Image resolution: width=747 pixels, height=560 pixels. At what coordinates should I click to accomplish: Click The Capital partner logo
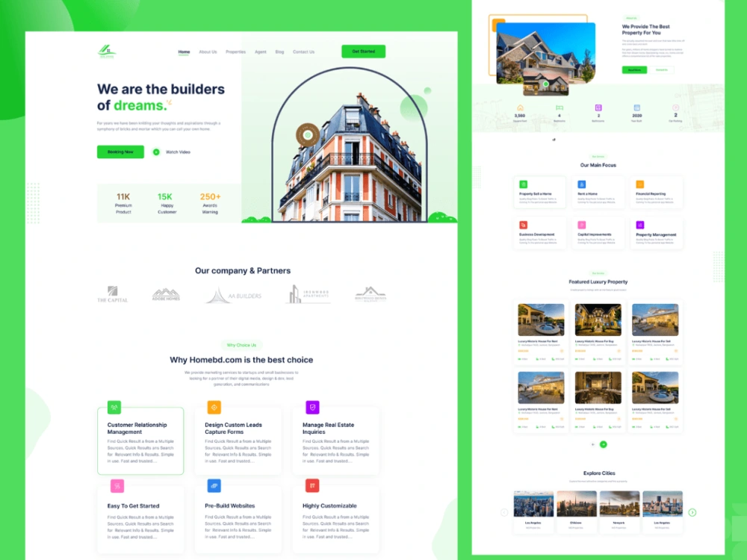[x=113, y=294]
